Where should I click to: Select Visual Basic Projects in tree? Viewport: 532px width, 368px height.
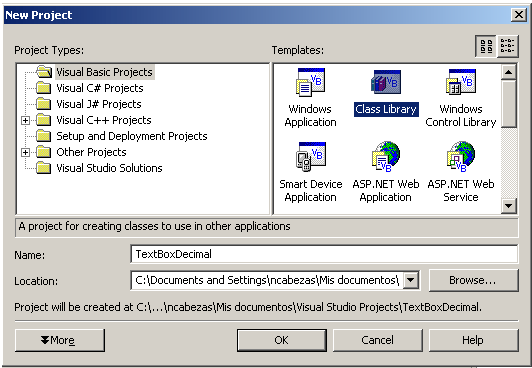tap(104, 72)
